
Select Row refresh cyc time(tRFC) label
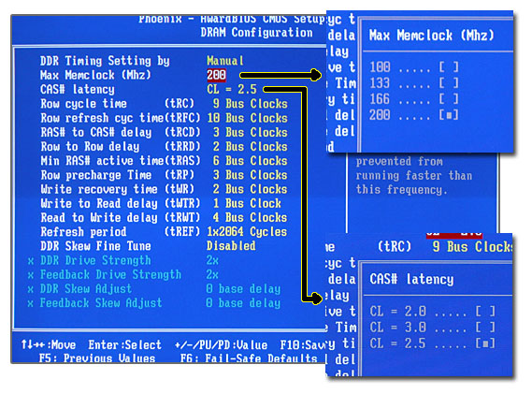(121, 118)
